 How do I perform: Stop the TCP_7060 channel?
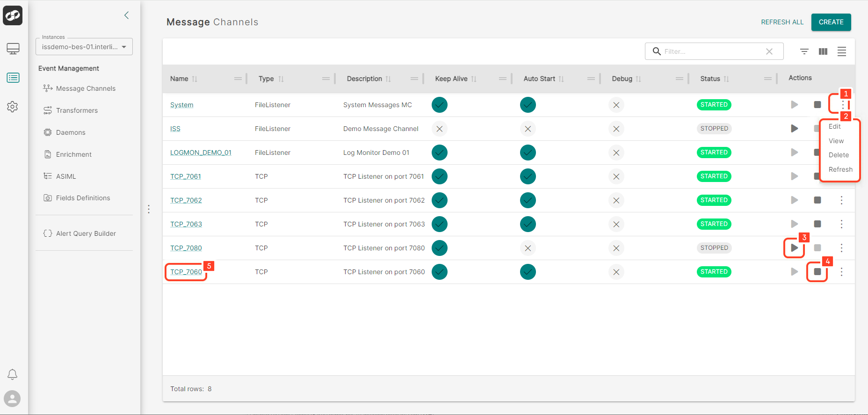click(x=817, y=271)
